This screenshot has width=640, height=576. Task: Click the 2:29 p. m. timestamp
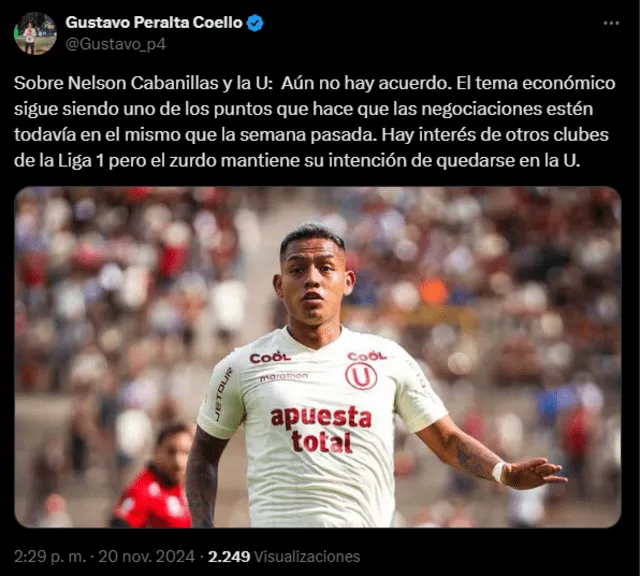click(50, 556)
